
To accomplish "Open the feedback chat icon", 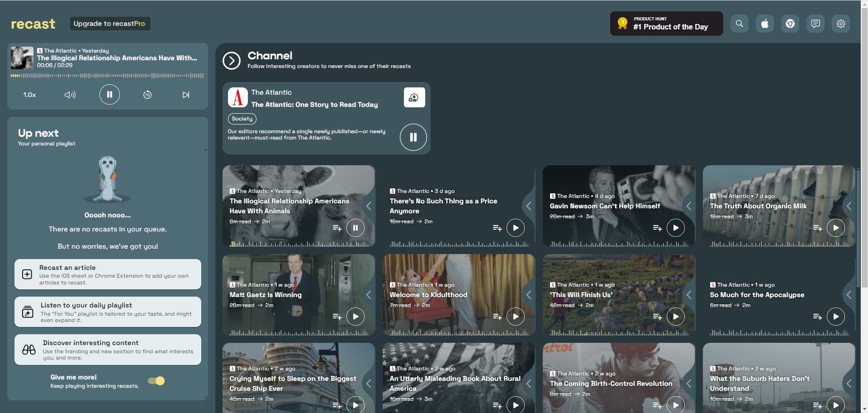I will (816, 24).
